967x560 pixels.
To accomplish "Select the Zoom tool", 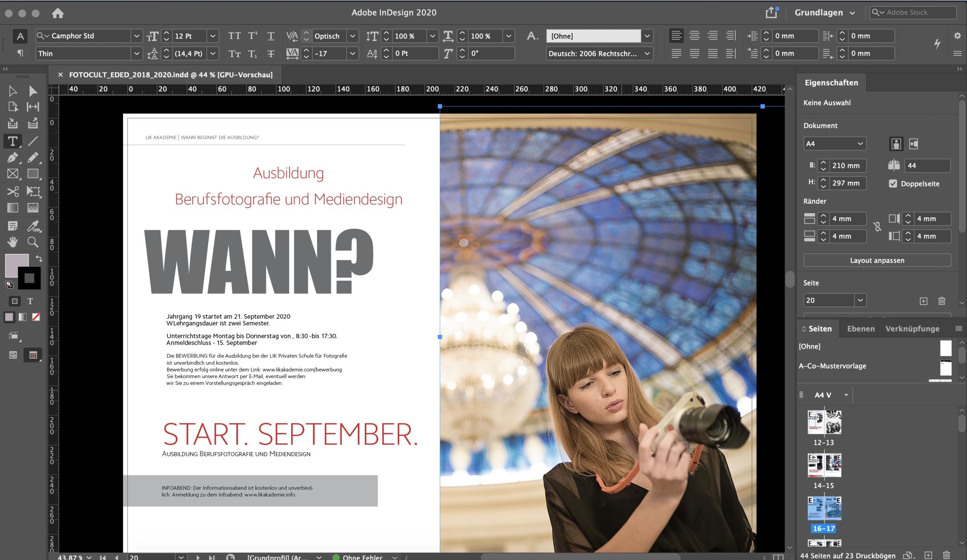I will [33, 242].
